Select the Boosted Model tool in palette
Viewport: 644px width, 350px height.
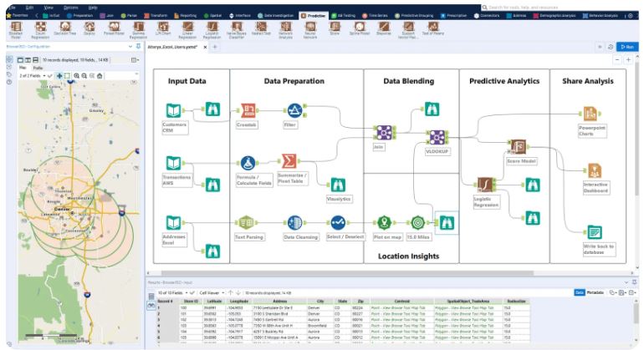[x=16, y=30]
